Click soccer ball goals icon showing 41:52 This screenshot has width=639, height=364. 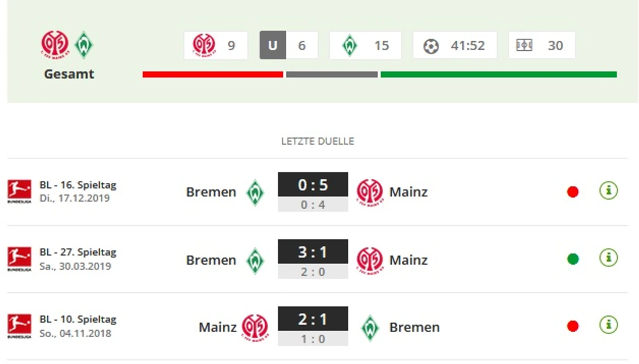431,45
